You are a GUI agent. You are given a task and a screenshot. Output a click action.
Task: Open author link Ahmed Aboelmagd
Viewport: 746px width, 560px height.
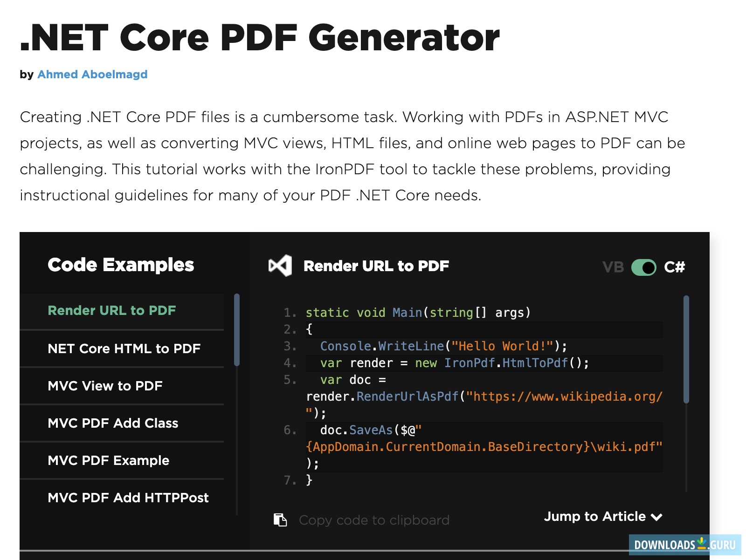coord(92,74)
